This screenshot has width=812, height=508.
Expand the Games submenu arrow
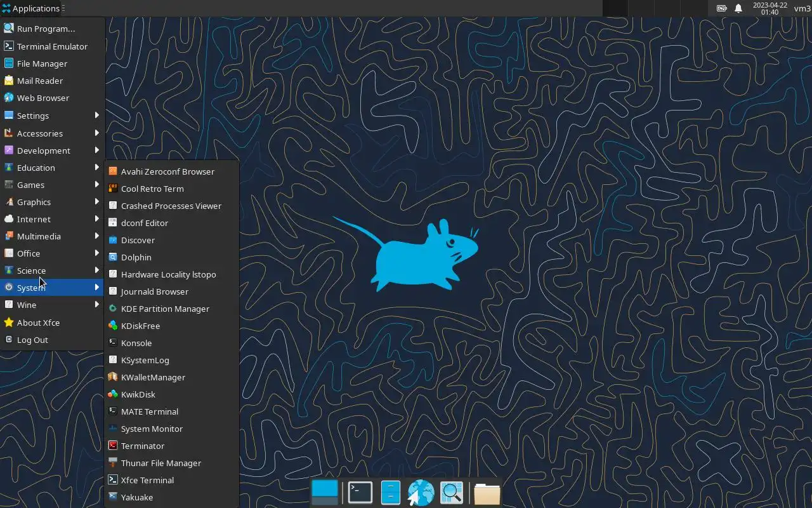pyautogui.click(x=97, y=184)
